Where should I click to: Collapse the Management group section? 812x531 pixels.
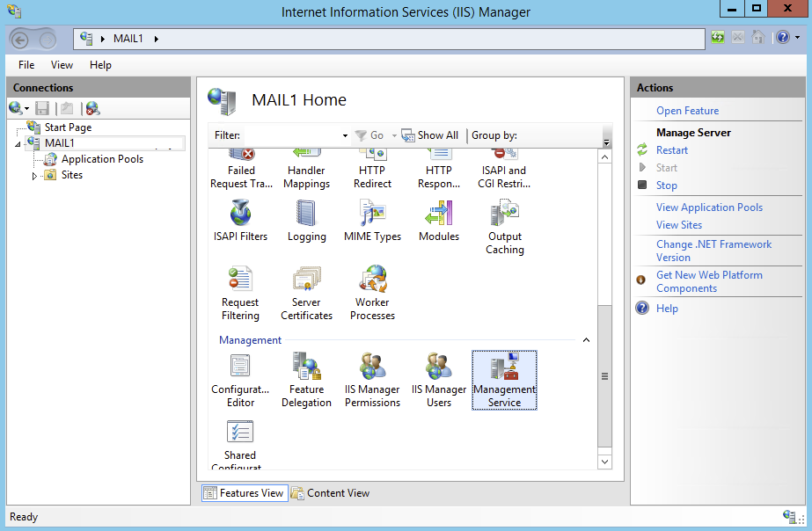coord(586,340)
